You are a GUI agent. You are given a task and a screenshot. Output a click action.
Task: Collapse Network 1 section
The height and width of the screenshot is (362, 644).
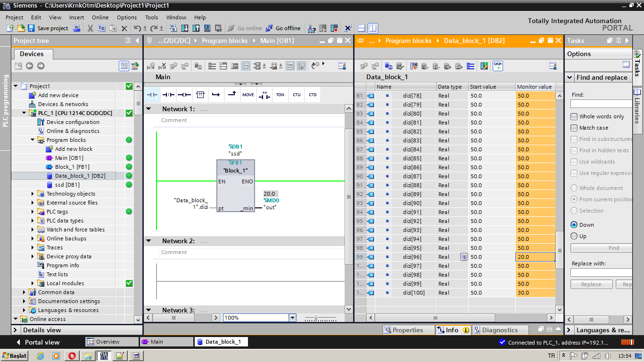pos(149,109)
